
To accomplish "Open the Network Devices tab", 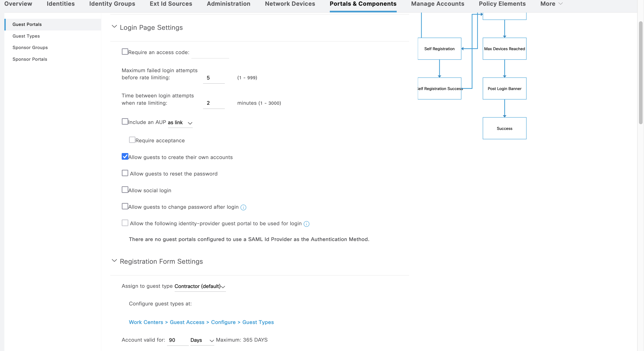I will pyautogui.click(x=290, y=4).
